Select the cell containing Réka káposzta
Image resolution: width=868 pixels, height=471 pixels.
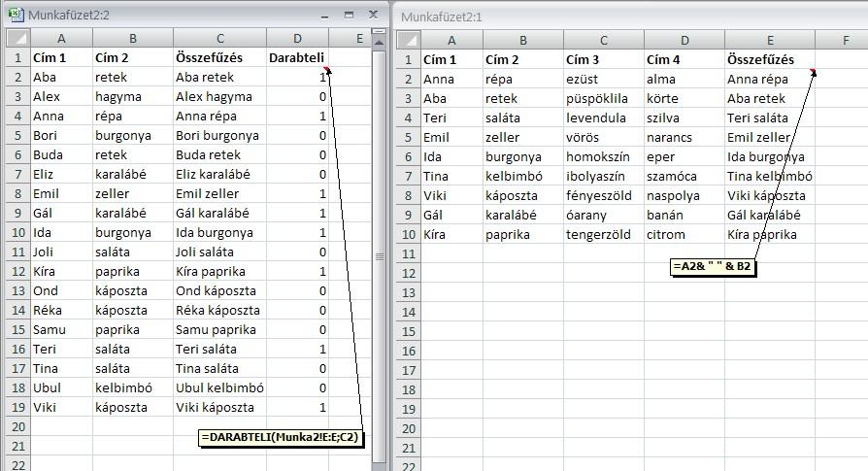219,311
